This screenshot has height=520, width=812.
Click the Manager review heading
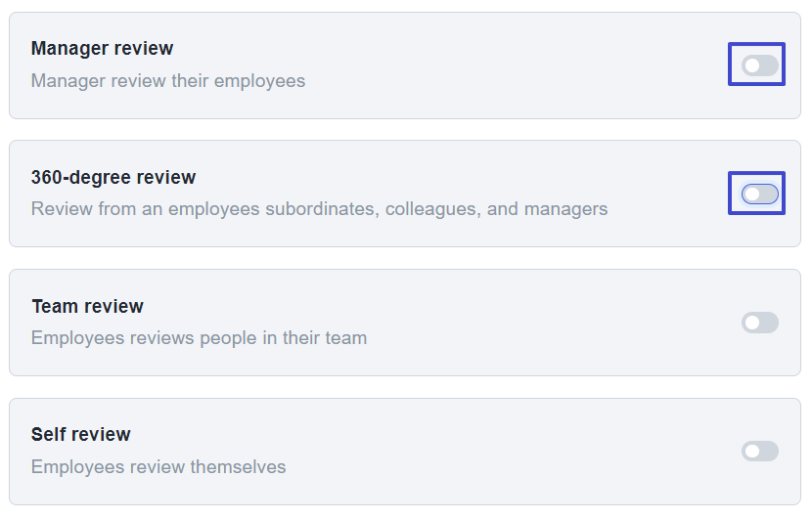click(x=102, y=48)
